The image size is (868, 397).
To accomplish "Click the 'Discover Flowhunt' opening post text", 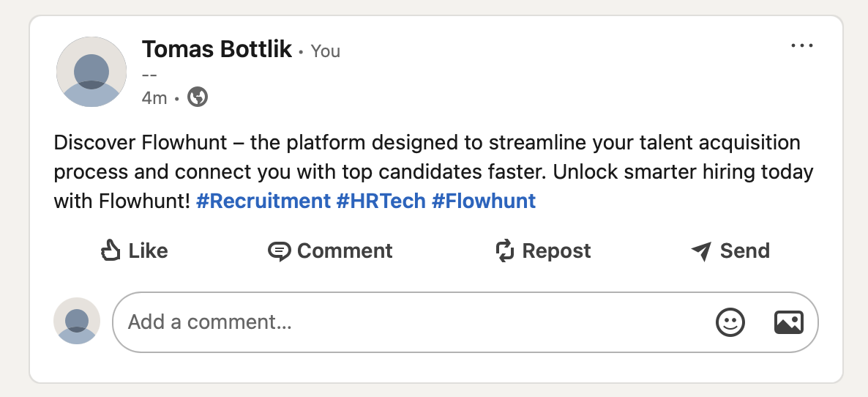I will tap(138, 142).
